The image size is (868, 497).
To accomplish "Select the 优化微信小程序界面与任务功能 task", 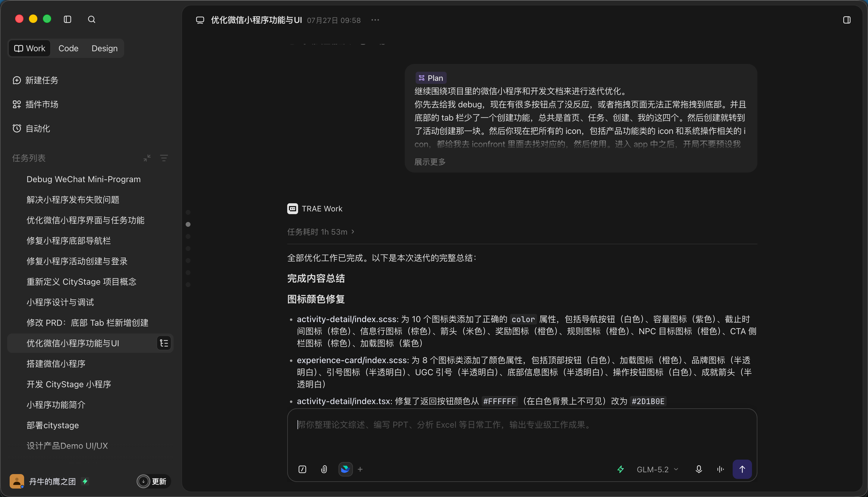I will (90, 220).
